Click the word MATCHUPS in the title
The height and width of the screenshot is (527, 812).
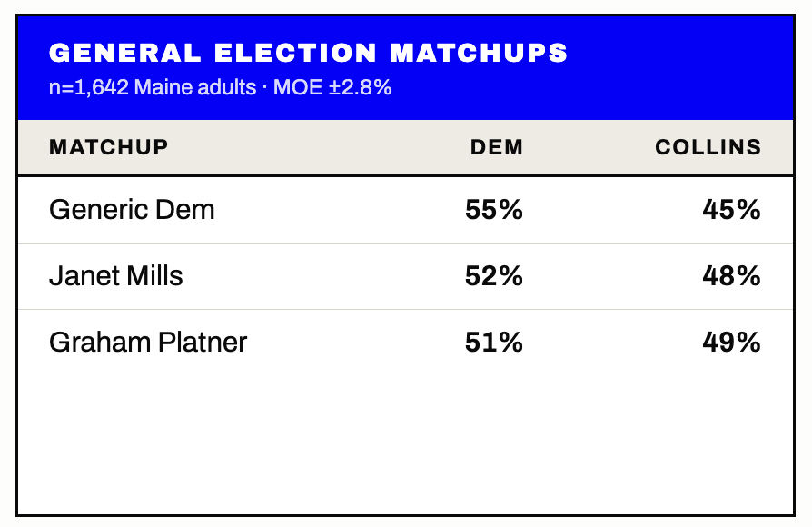[x=479, y=53]
